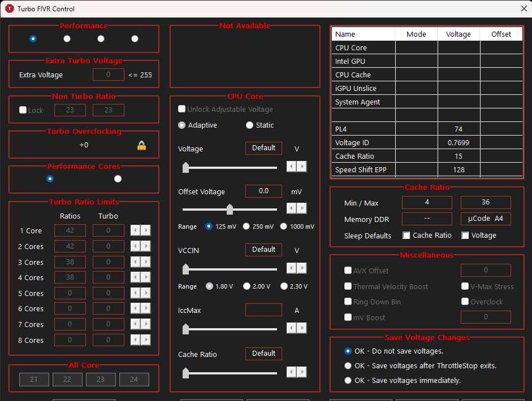Toggle Thermal Velocity Boost checkbox
Screen dimensions: 532x401
348,286
